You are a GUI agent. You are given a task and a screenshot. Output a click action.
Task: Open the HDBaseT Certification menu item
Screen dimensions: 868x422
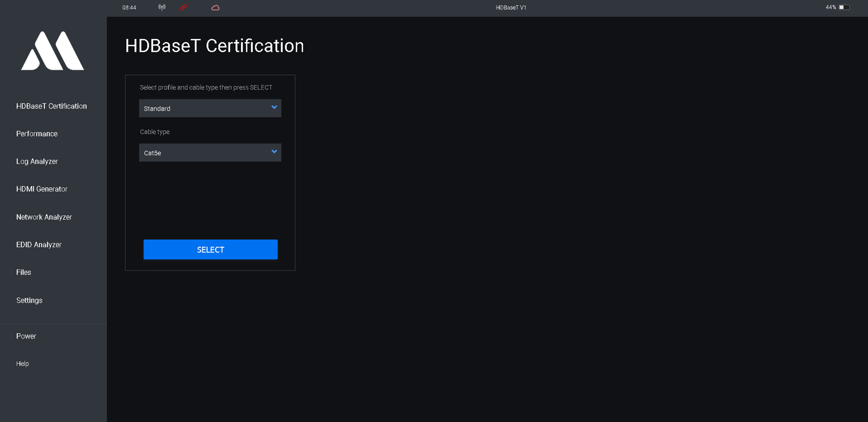(x=51, y=106)
